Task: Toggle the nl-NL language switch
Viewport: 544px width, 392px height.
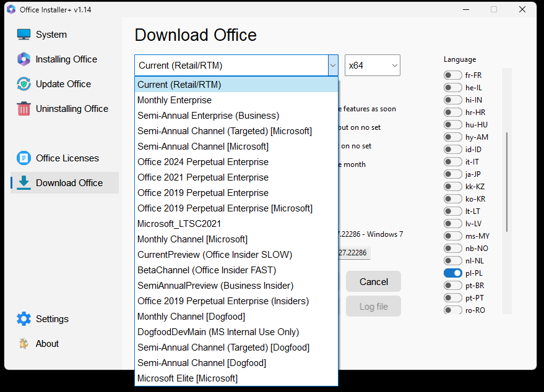Action: click(x=453, y=261)
